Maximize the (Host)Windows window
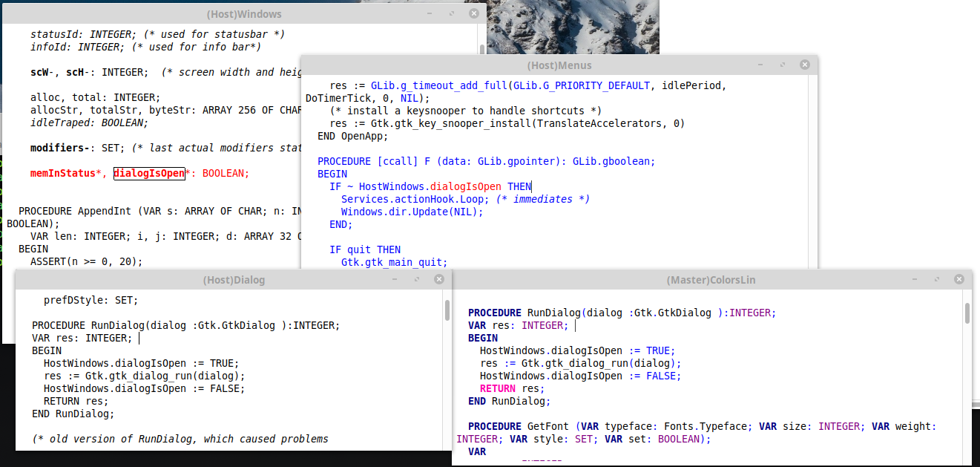Image resolution: width=980 pixels, height=467 pixels. pos(451,14)
